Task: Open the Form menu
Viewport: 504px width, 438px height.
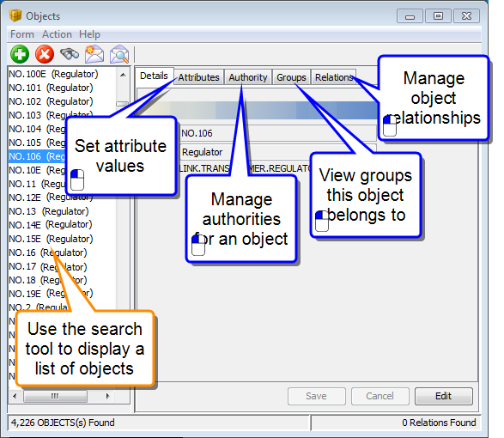Action: pyautogui.click(x=21, y=34)
